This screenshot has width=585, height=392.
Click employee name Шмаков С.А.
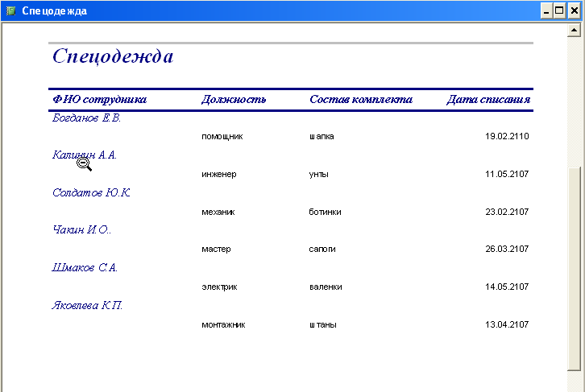[85, 267]
